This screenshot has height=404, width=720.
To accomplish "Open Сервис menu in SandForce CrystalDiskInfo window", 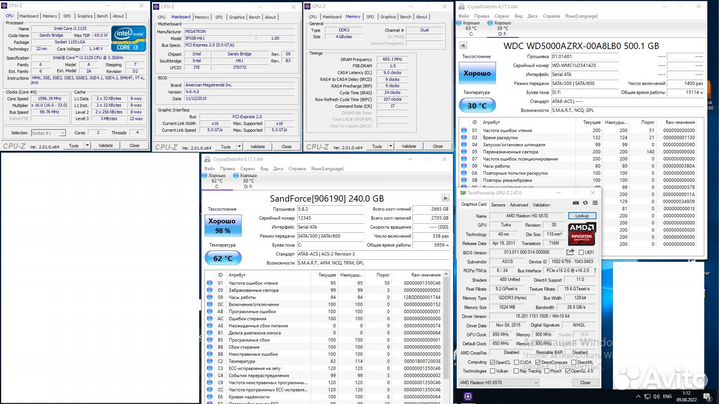I will (x=247, y=168).
